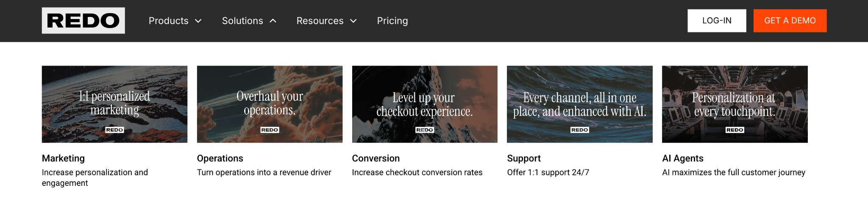Select the Overhaul your operations image
The width and height of the screenshot is (868, 221).
tap(270, 104)
